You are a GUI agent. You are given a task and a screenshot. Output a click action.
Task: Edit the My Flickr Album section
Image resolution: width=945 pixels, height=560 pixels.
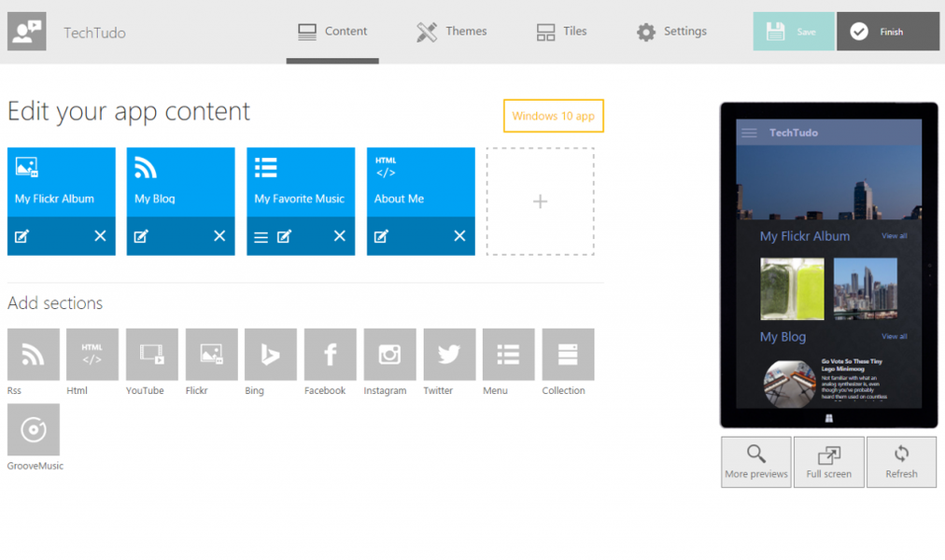coord(21,236)
